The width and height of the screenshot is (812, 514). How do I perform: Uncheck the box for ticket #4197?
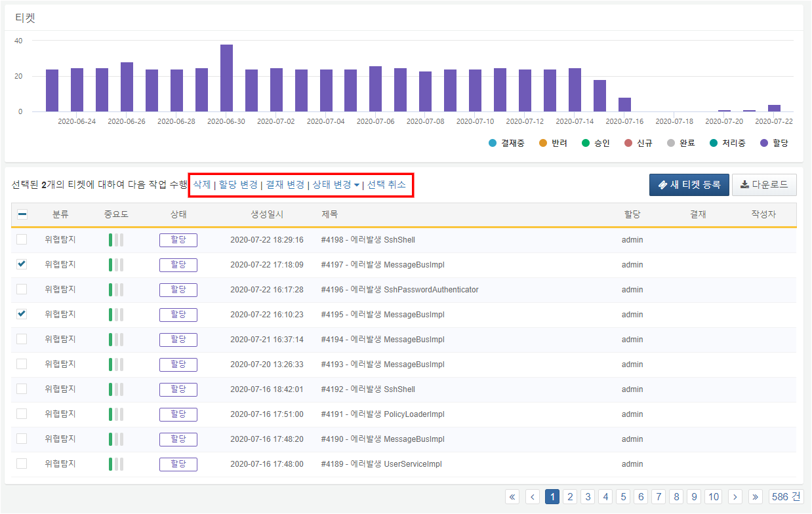pyautogui.click(x=22, y=264)
